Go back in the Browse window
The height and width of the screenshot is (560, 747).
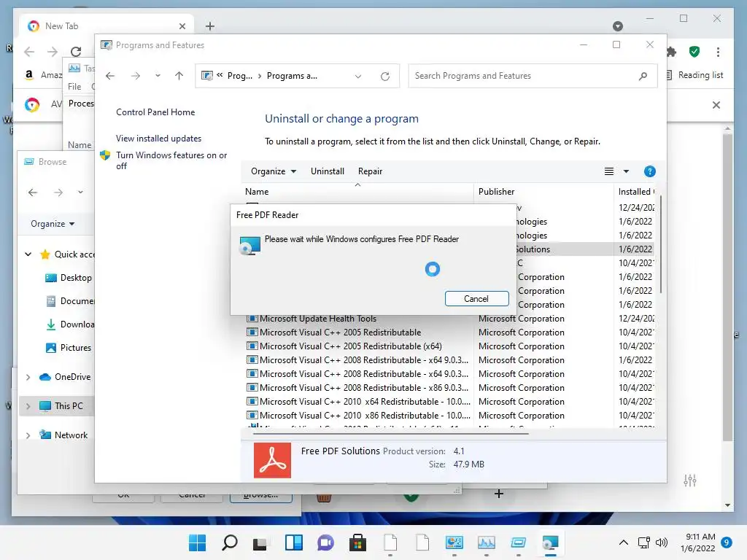[32, 192]
